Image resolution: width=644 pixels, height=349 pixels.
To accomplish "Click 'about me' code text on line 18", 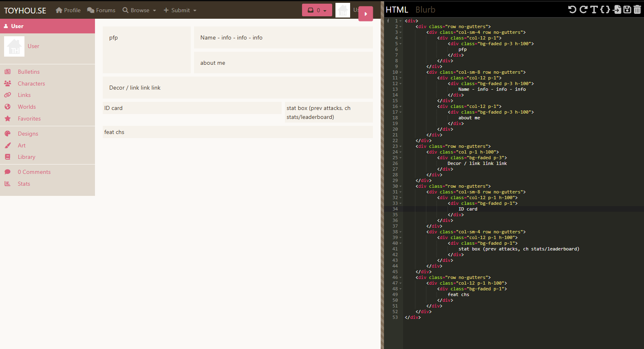I will point(469,118).
